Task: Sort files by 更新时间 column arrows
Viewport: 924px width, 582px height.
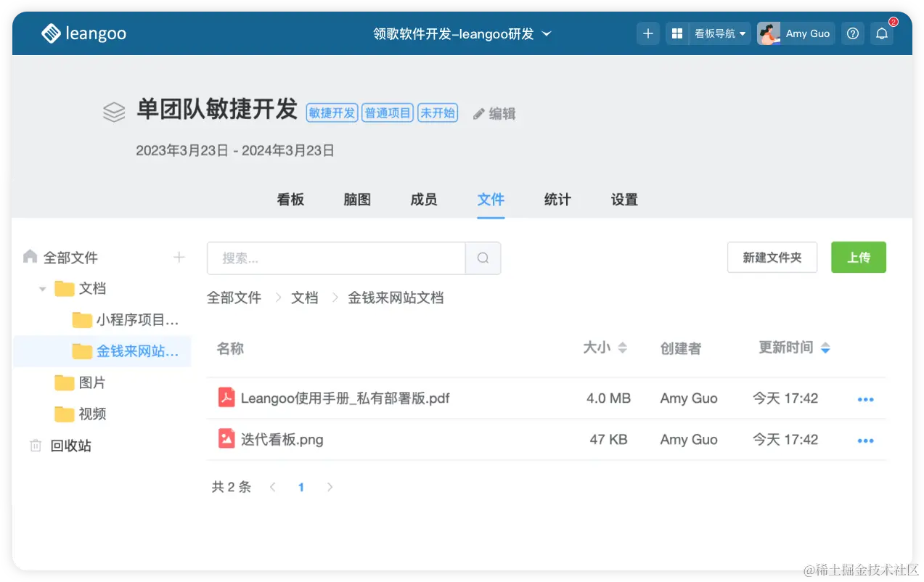Action: pos(825,348)
